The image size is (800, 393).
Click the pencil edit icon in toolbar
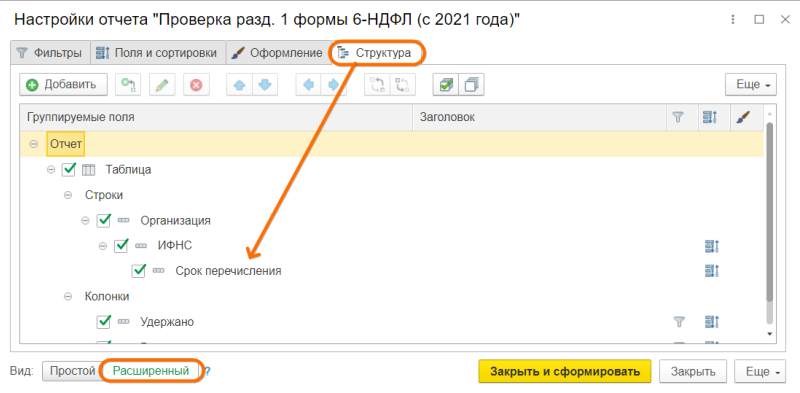pyautogui.click(x=162, y=85)
